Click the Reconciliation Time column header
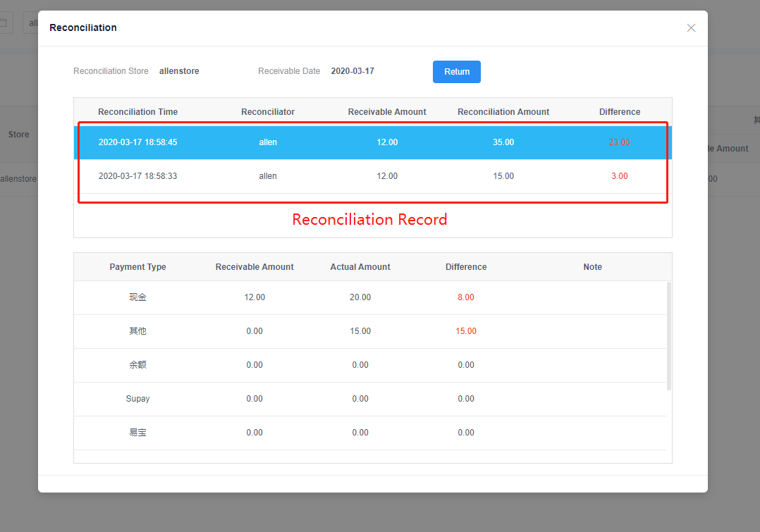 137,112
